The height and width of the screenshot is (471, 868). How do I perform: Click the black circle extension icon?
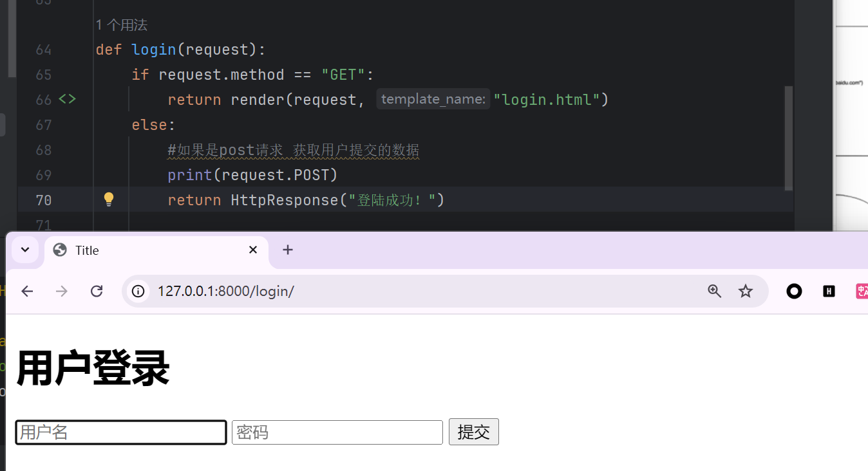(795, 291)
